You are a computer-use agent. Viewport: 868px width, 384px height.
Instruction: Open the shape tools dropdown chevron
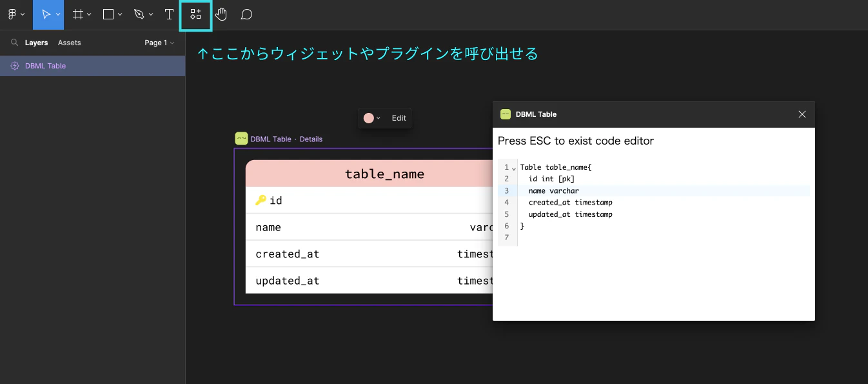[x=120, y=14]
